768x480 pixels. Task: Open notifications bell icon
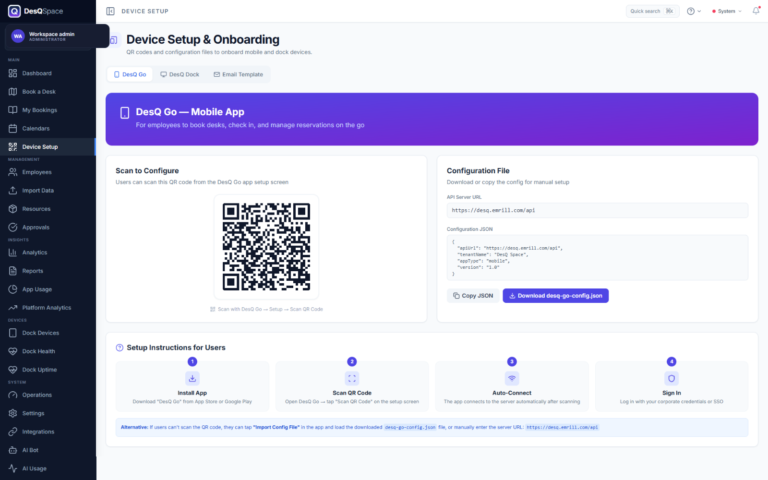pyautogui.click(x=756, y=11)
